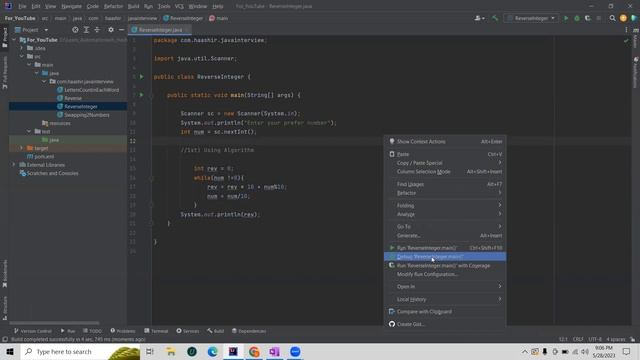
Task: Open Google Chrome from taskbar
Action: coord(254,351)
